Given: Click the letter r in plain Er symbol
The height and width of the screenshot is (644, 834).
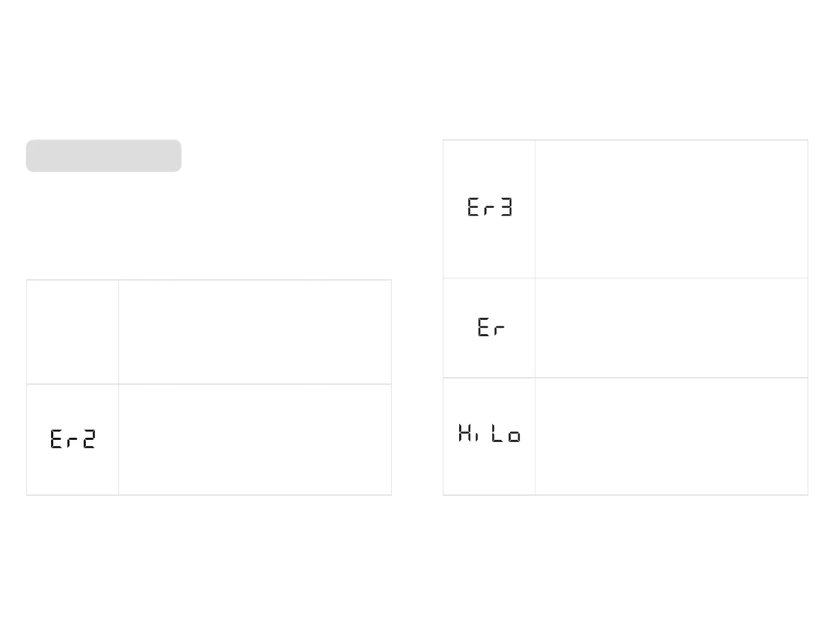Looking at the screenshot, I should pos(500,330).
